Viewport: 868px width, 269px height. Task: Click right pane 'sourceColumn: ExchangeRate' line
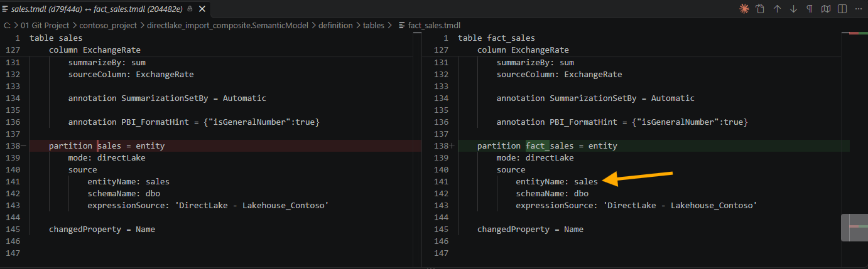click(x=559, y=75)
